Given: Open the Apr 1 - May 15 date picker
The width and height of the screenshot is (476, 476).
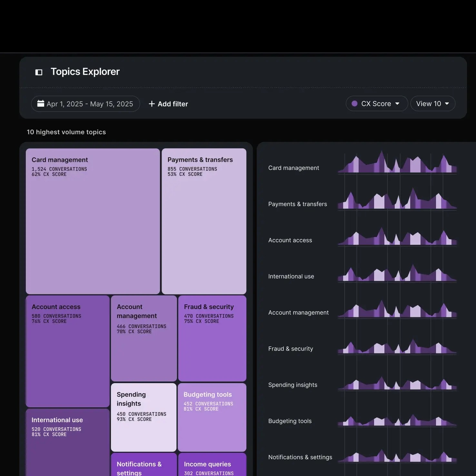Looking at the screenshot, I should point(85,104).
